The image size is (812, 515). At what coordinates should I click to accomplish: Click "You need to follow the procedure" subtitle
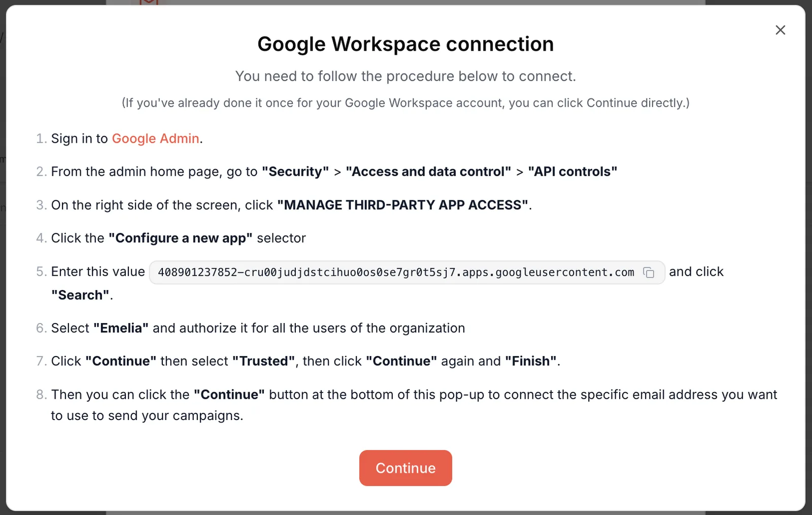[x=405, y=76]
